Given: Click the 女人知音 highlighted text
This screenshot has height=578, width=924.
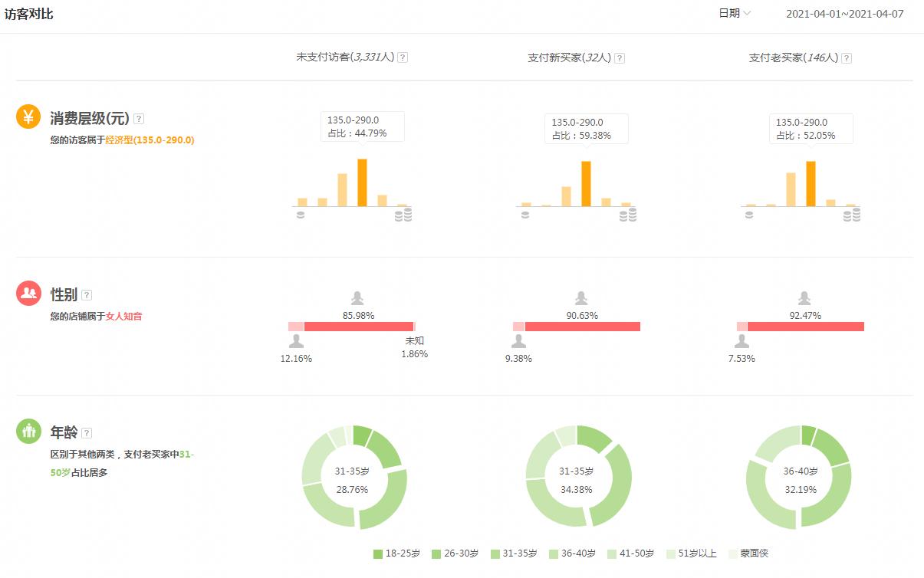Looking at the screenshot, I should coord(123,316).
